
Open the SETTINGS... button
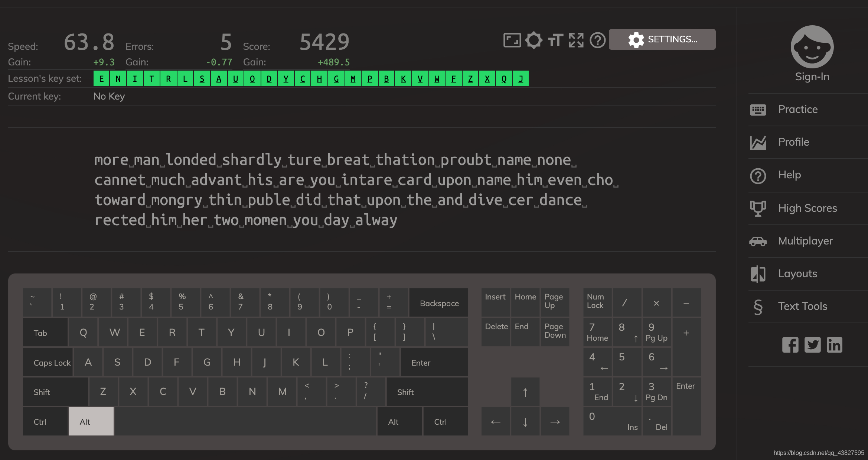coord(662,39)
